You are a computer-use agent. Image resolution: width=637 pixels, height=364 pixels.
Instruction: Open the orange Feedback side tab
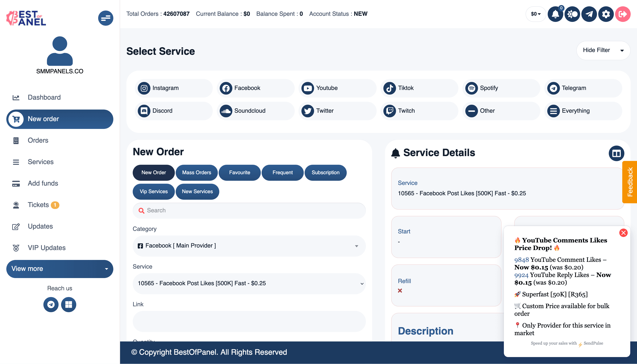630,182
